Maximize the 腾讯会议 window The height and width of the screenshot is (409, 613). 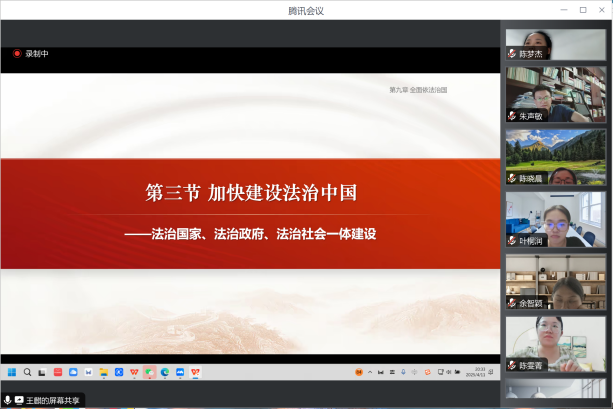[582, 10]
